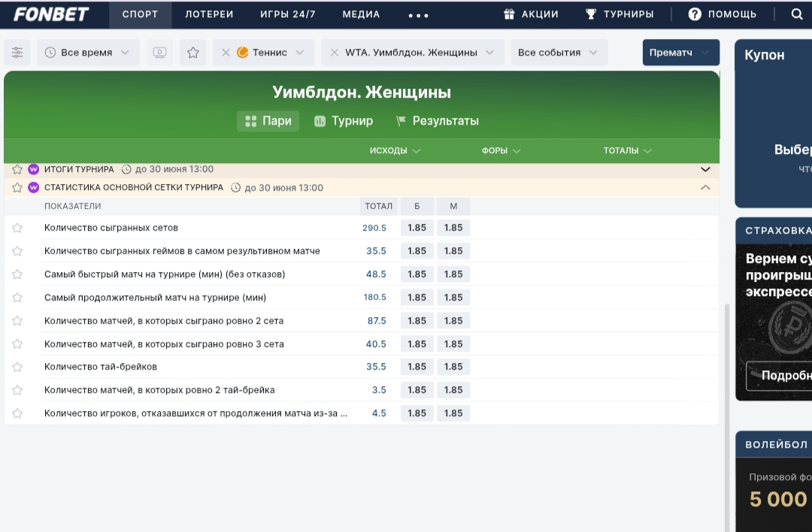Star the Количество сыгранных сетов row
This screenshot has height=532, width=812.
coord(17,228)
